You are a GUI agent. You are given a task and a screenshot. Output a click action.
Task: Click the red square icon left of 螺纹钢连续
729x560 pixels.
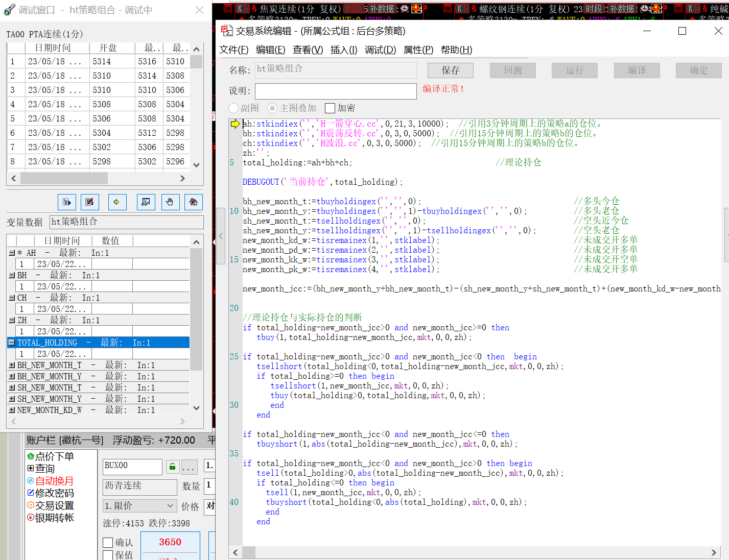(448, 8)
